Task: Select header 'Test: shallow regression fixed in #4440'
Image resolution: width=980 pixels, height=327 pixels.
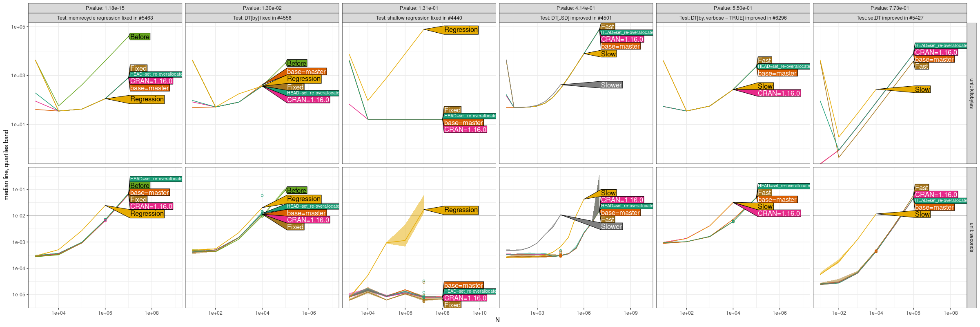Action: (x=419, y=18)
